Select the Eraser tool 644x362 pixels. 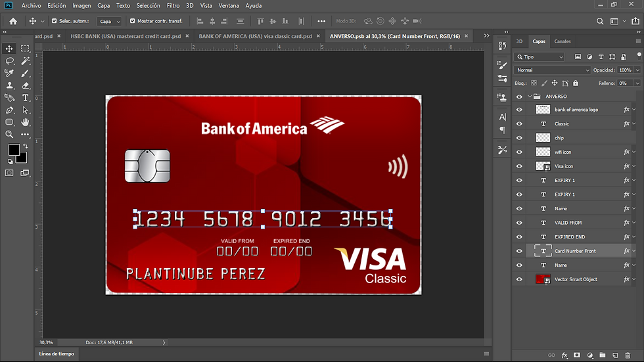[x=25, y=85]
